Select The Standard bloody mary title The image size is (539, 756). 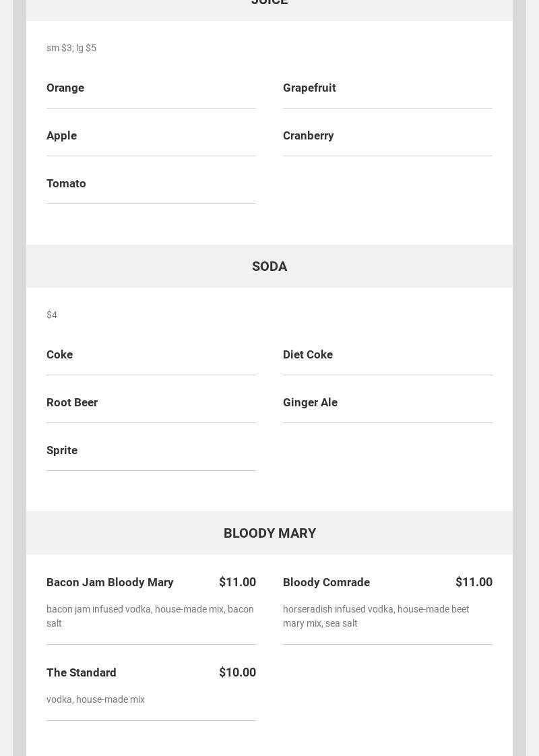(x=82, y=672)
